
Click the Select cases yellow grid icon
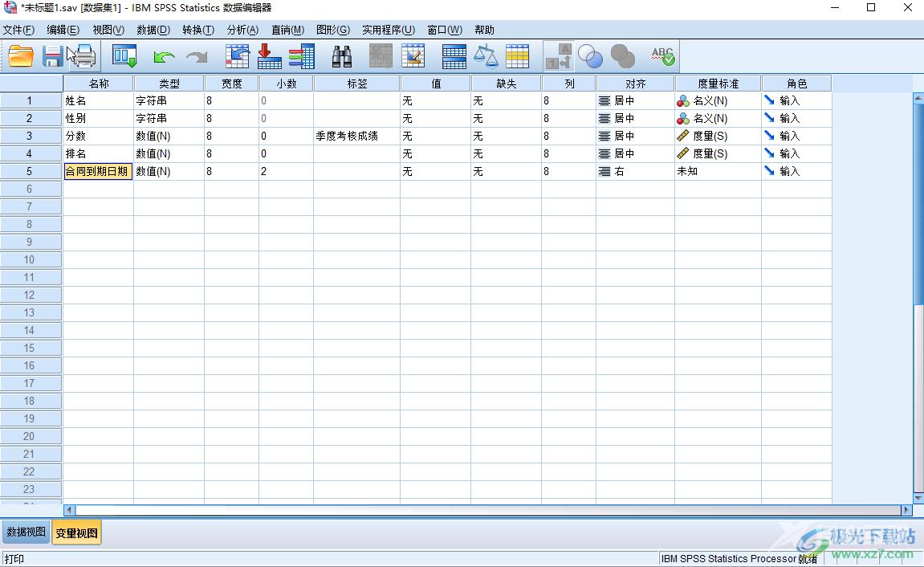[x=518, y=56]
